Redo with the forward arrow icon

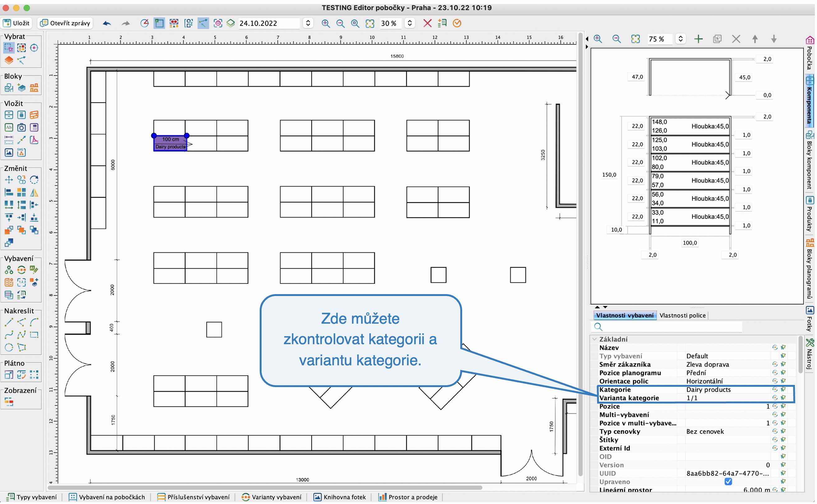126,23
